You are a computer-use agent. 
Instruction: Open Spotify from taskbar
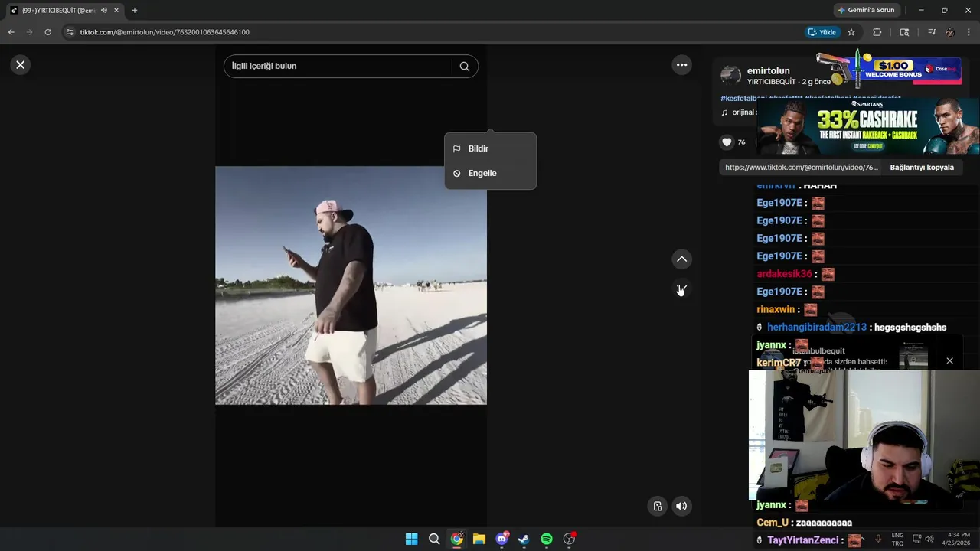(x=547, y=539)
